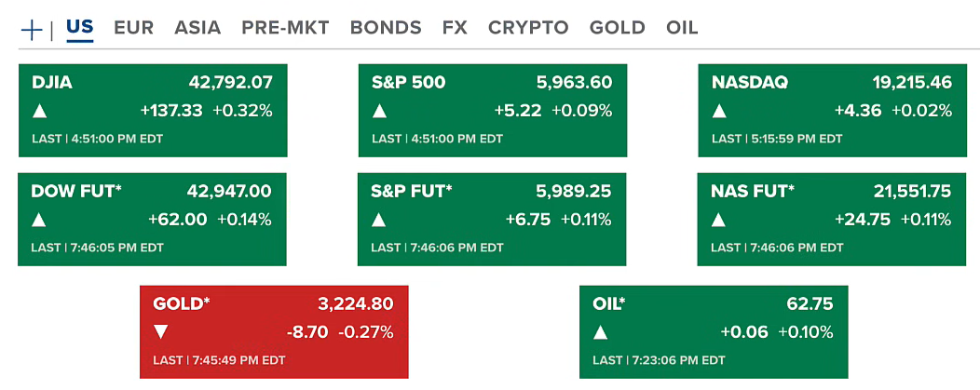This screenshot has width=980, height=390.
Task: Open the ASIA markets tab
Action: 197,28
